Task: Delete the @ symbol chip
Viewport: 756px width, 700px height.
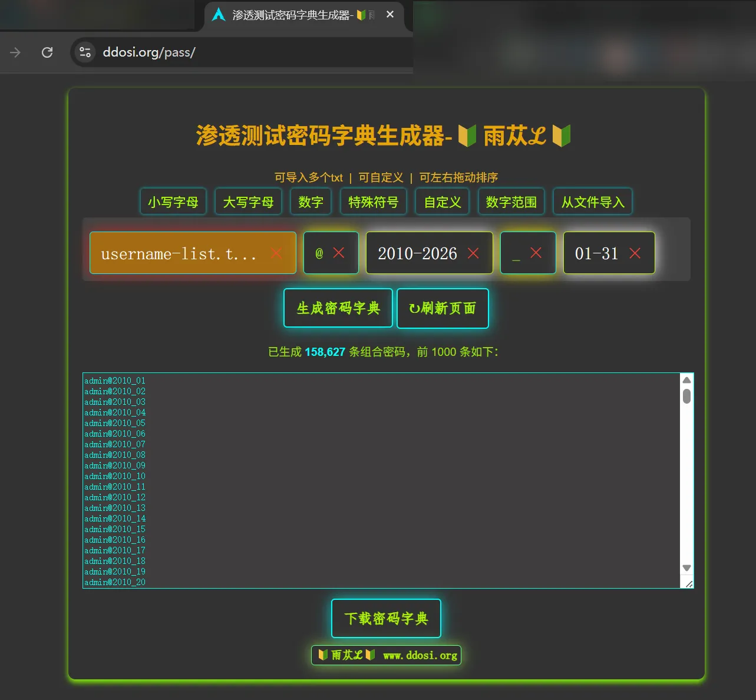Action: (x=339, y=253)
